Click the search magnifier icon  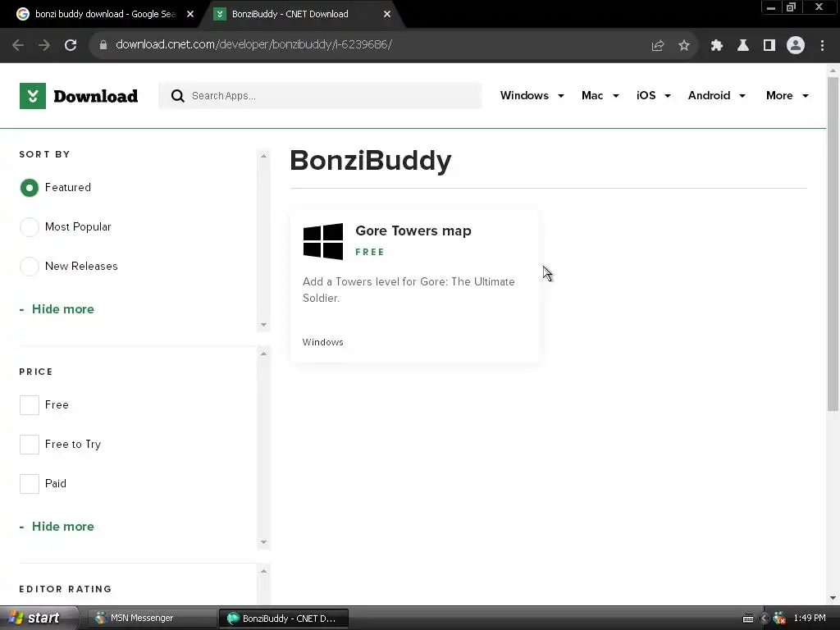178,96
